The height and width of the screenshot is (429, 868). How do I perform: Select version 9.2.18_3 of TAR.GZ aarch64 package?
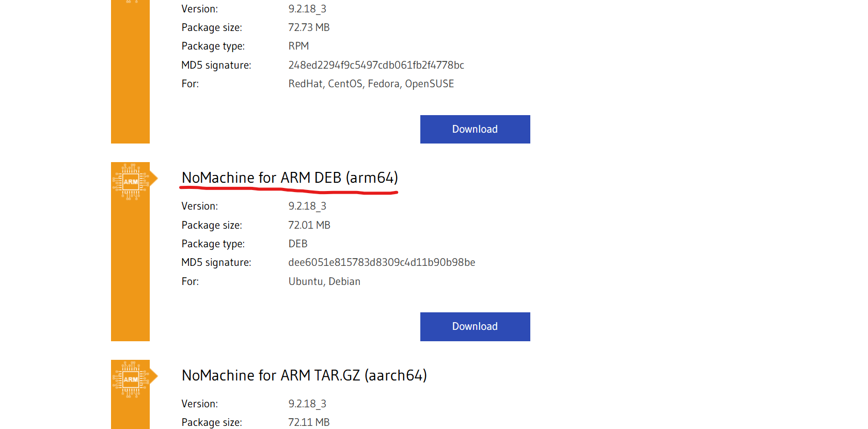[x=307, y=404]
